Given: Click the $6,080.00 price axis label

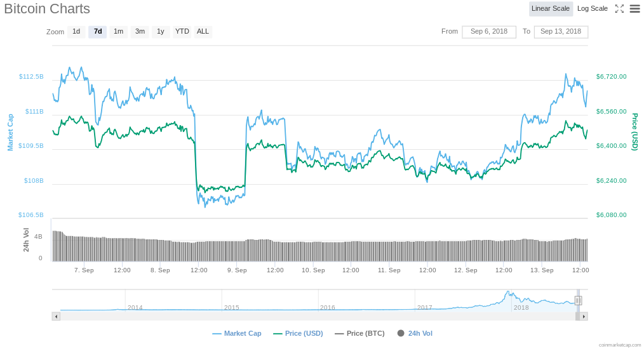Looking at the screenshot, I should pyautogui.click(x=611, y=215).
